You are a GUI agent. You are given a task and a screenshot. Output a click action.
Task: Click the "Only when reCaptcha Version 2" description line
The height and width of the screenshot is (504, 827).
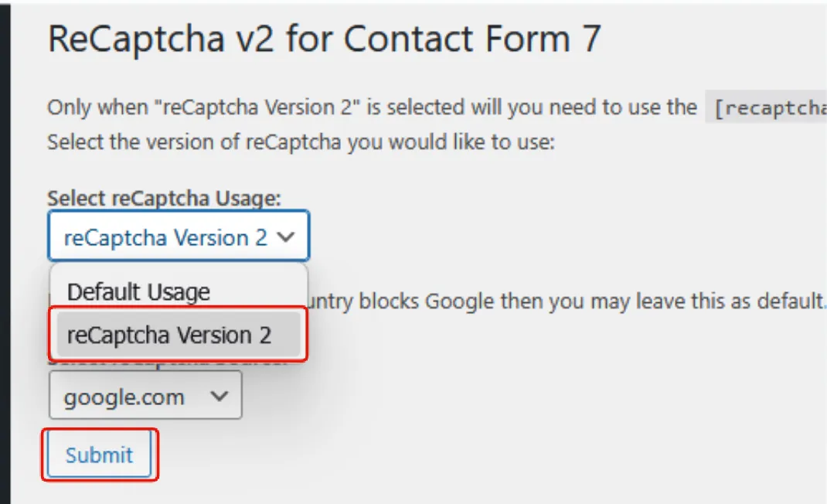point(371,107)
